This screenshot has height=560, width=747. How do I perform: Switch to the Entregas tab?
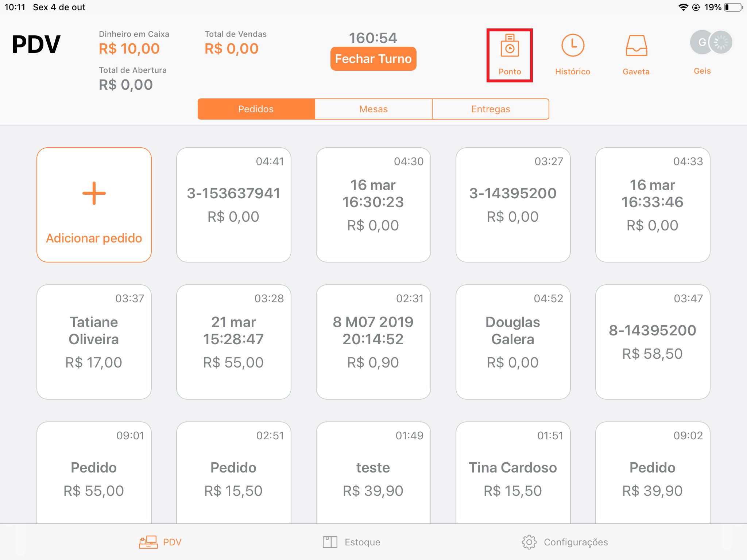[491, 109]
